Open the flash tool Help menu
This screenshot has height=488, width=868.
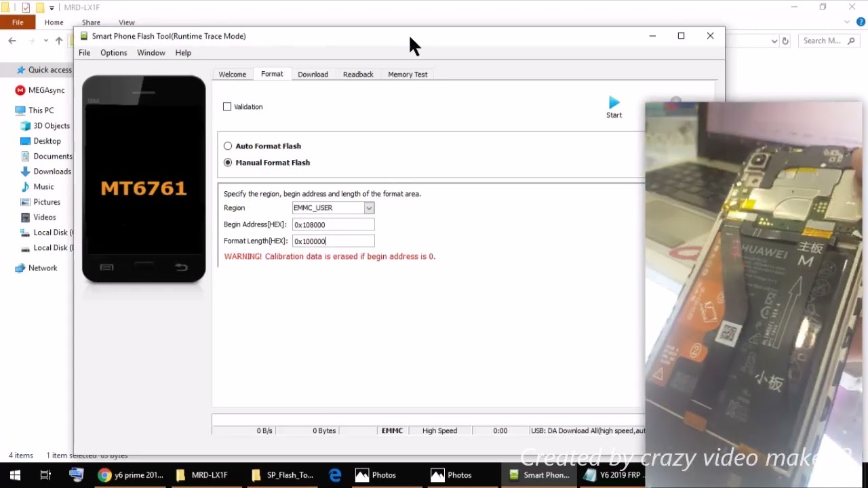pyautogui.click(x=183, y=53)
